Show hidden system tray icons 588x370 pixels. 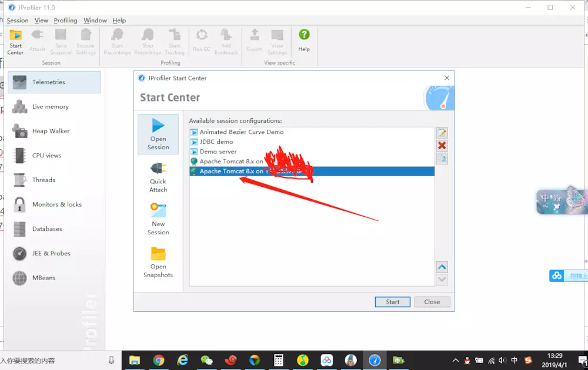point(455,361)
